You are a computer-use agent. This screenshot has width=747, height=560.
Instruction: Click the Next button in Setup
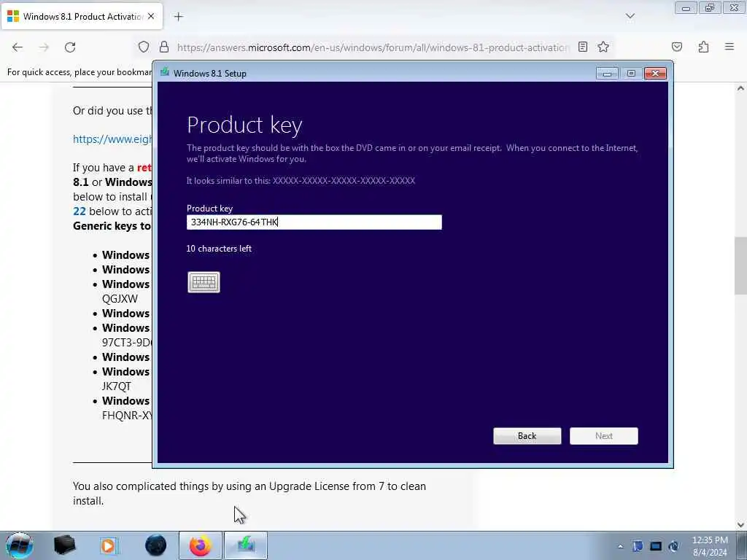coord(603,436)
